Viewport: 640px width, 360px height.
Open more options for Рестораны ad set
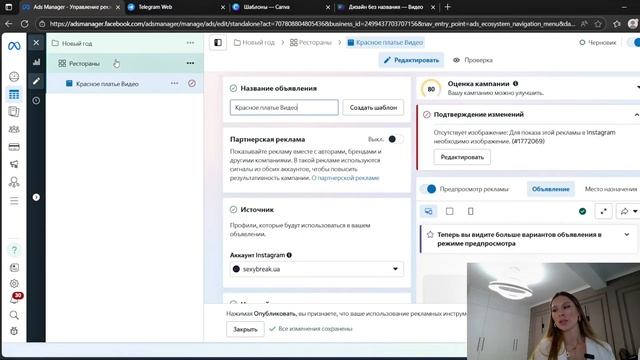coord(190,63)
